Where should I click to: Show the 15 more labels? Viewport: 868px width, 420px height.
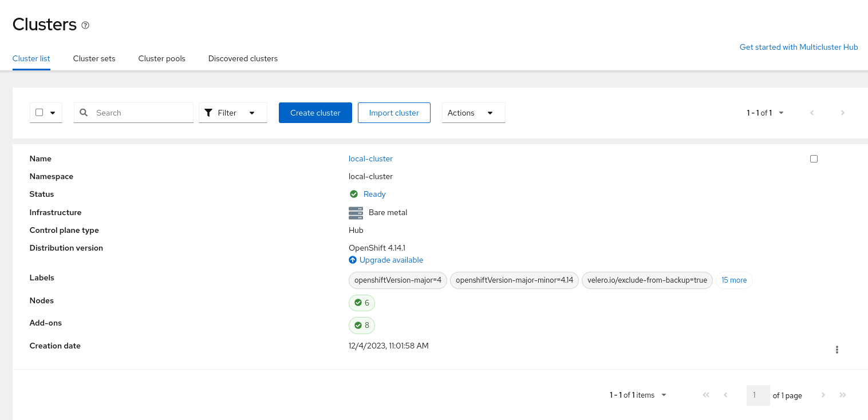(734, 280)
